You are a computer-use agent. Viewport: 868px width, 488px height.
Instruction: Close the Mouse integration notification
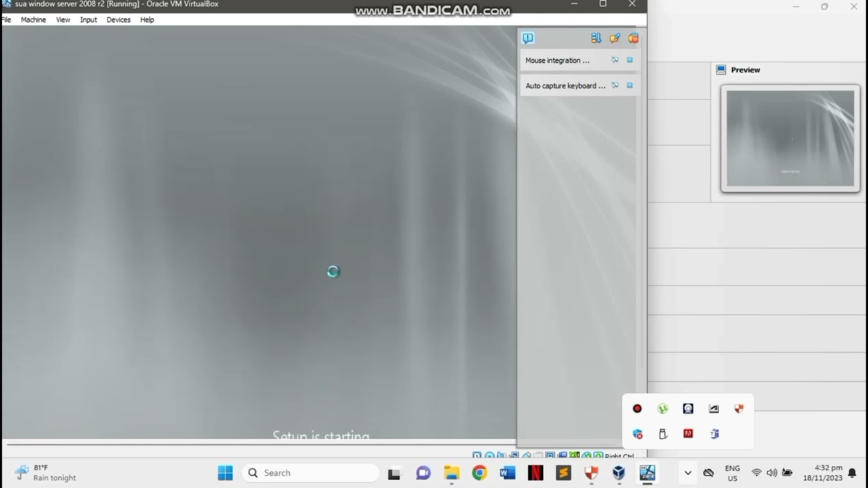click(x=630, y=60)
